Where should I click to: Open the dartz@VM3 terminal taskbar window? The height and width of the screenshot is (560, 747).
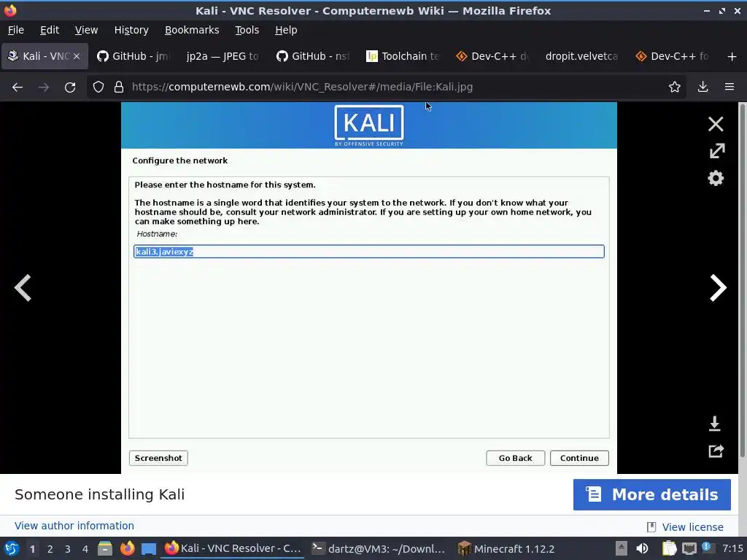pyautogui.click(x=379, y=548)
